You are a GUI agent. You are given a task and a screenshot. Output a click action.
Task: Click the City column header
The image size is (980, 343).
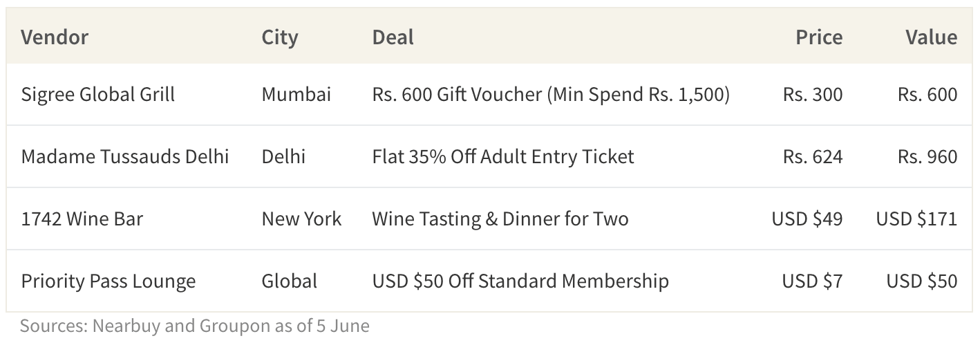(280, 37)
